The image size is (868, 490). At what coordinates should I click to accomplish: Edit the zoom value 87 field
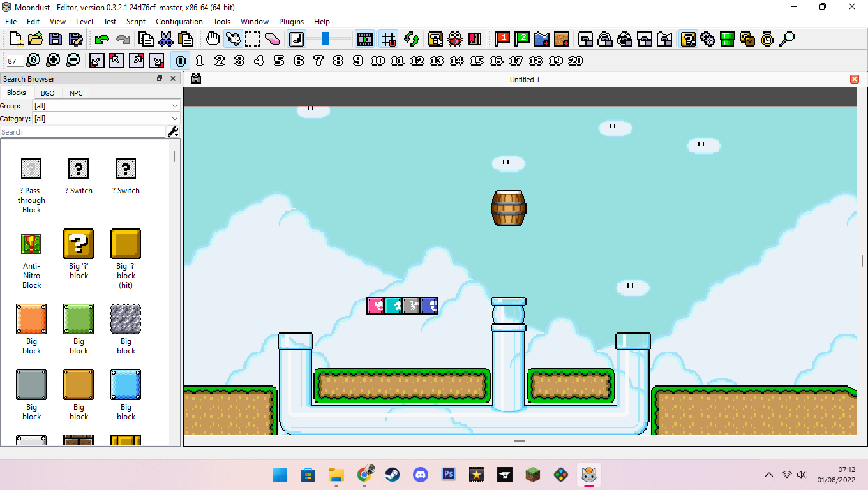[14, 61]
